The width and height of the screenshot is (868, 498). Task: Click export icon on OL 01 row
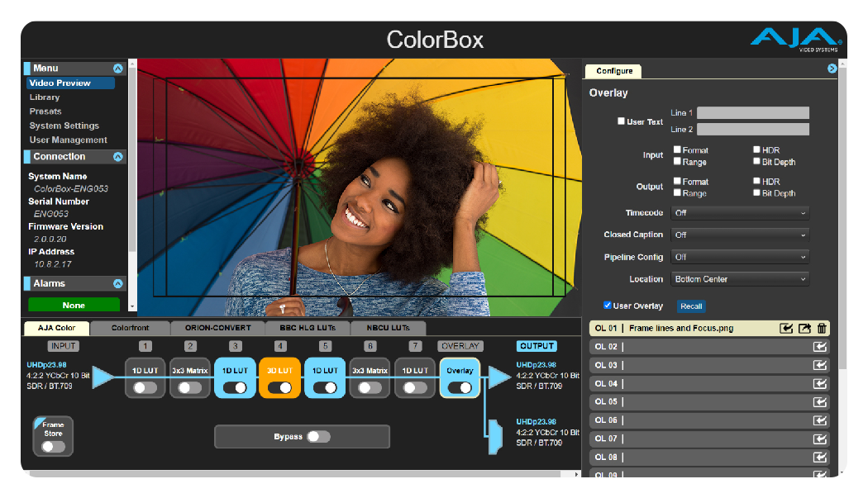coord(804,328)
